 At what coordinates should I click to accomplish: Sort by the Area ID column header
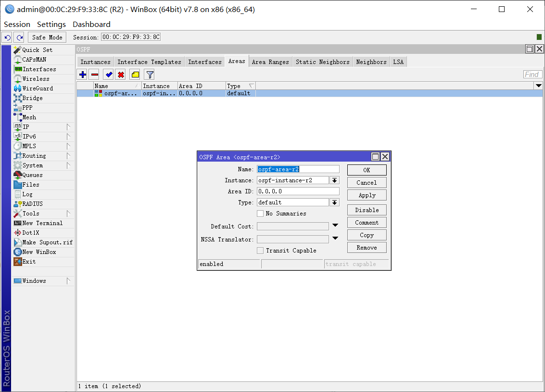[x=201, y=86]
